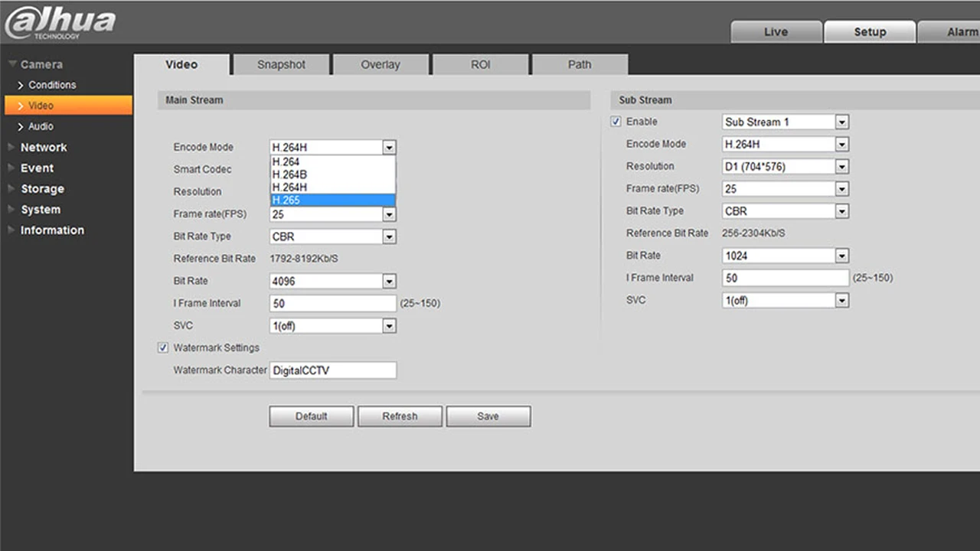The height and width of the screenshot is (551, 980).
Task: Select the Video settings tab
Action: 181,64
